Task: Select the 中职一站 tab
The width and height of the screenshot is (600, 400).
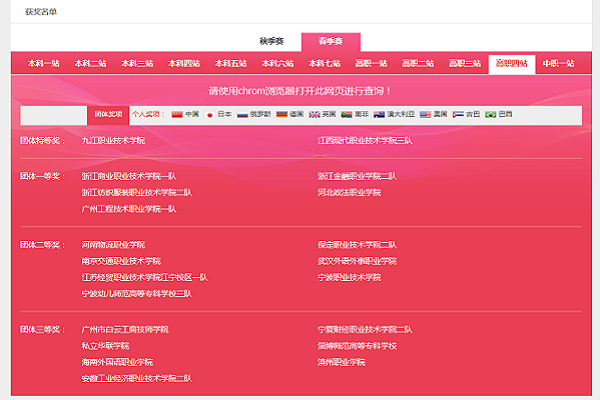Action: coord(557,63)
